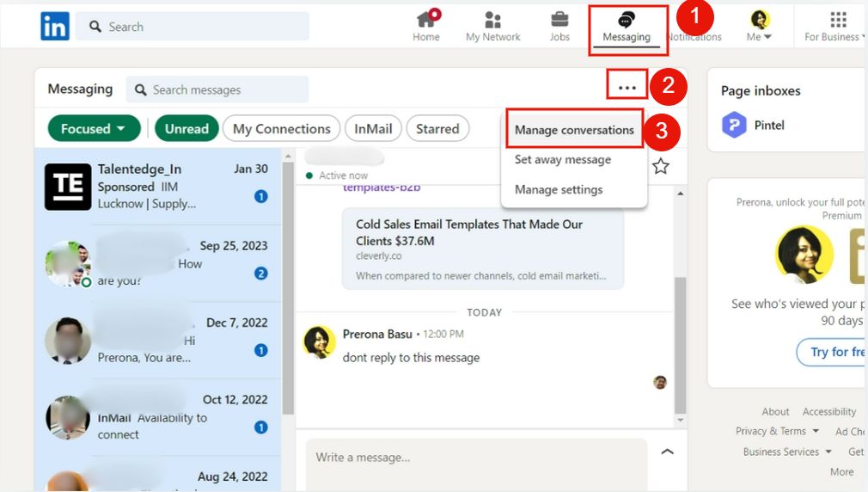Choose Set away message entry
The width and height of the screenshot is (868, 492).
coord(562,160)
